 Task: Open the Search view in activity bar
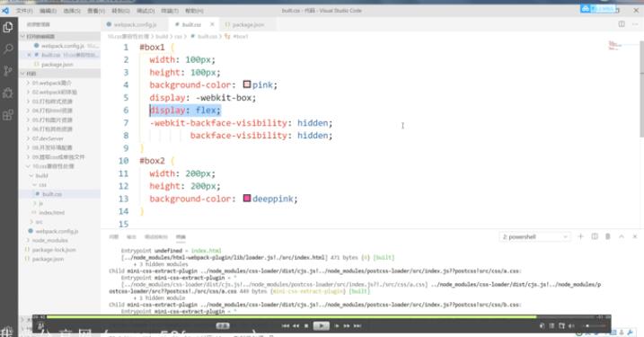(8, 49)
